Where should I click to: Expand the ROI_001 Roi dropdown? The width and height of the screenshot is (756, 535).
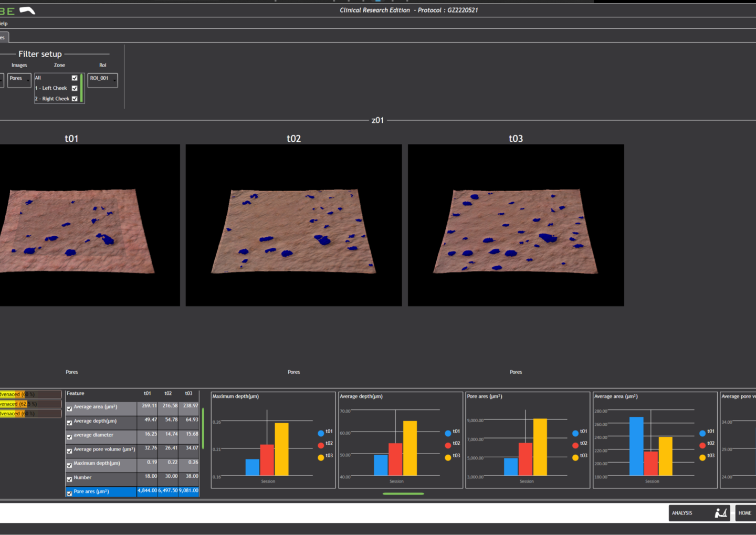click(102, 80)
